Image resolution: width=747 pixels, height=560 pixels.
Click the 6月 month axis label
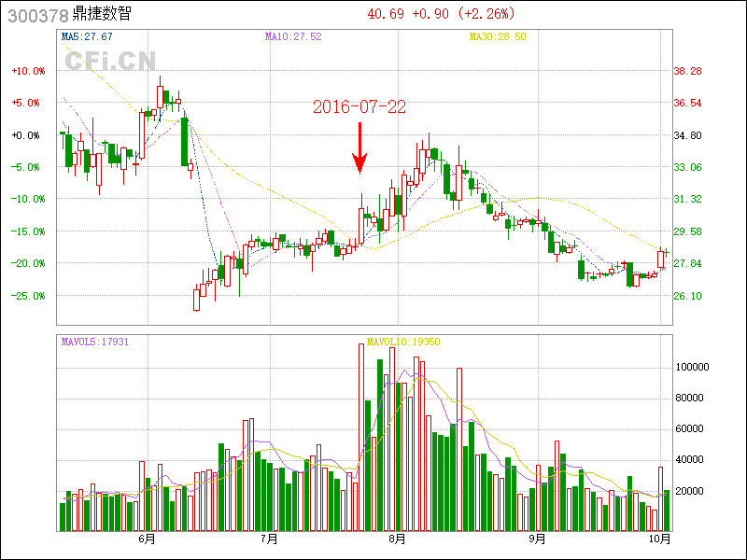pos(146,539)
